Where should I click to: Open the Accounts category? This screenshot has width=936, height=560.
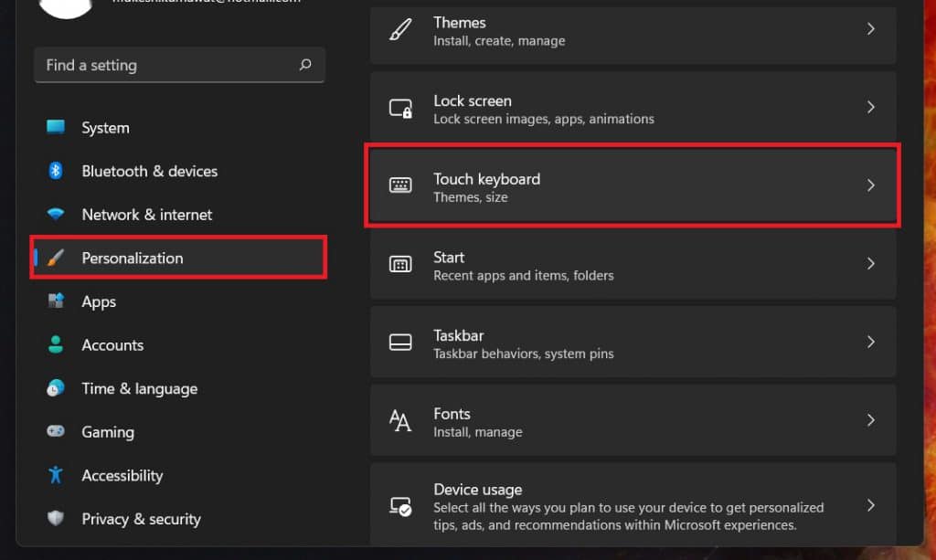(x=178, y=344)
